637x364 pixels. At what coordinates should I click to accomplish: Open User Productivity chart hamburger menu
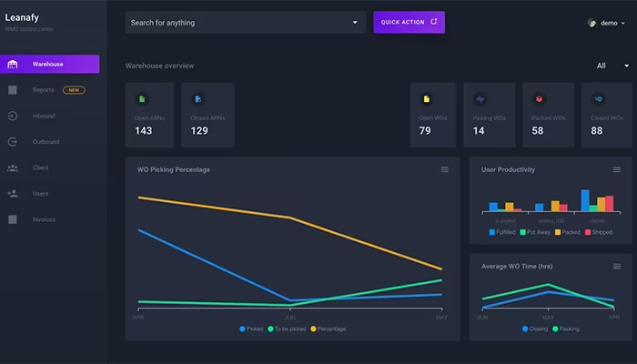(x=617, y=169)
